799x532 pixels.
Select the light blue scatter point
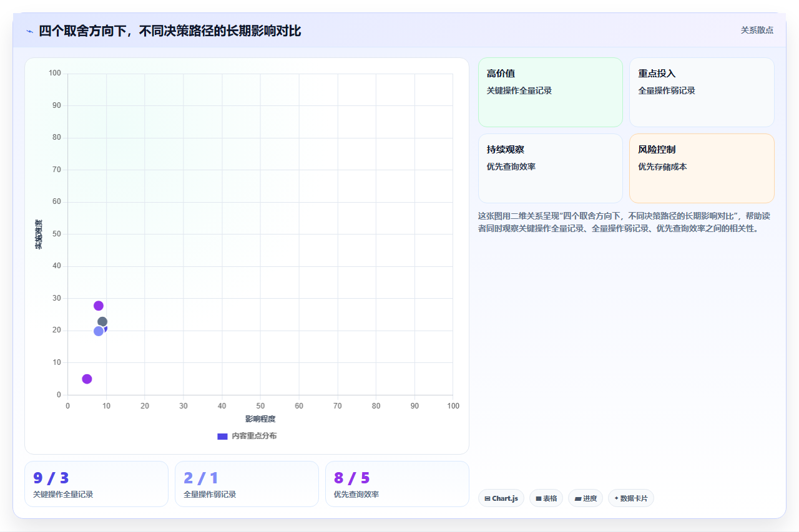(x=99, y=331)
